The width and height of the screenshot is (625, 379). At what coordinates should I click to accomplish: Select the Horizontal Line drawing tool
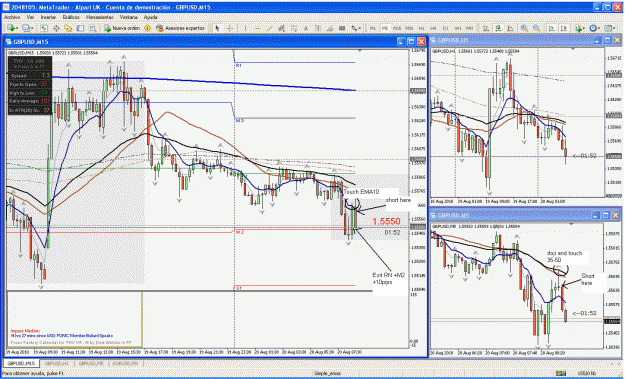[x=257, y=28]
